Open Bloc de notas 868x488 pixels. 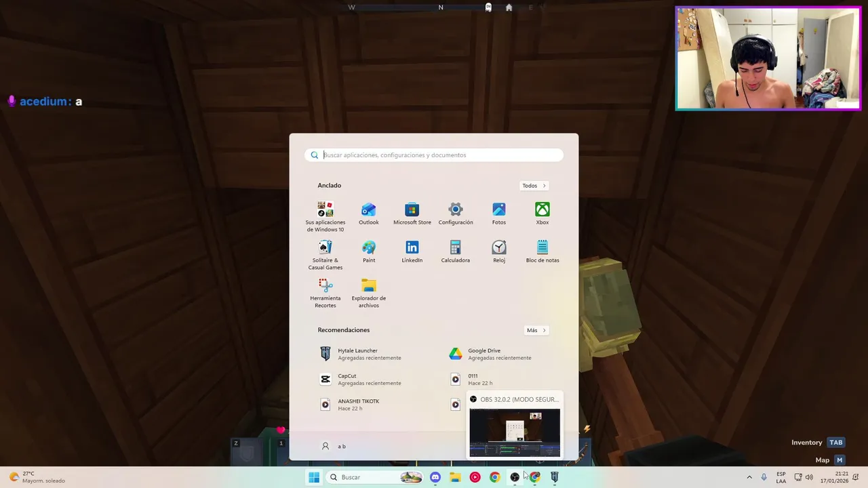pyautogui.click(x=542, y=251)
